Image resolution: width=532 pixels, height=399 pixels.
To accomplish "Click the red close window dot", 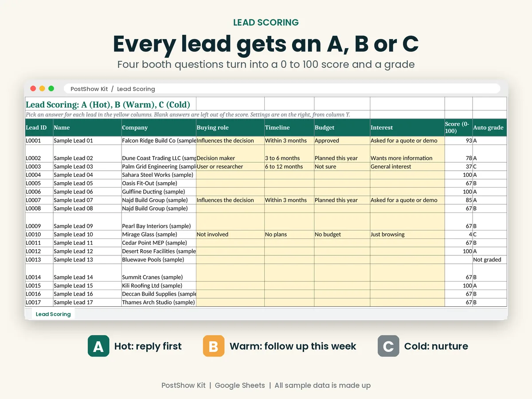I will point(33,89).
